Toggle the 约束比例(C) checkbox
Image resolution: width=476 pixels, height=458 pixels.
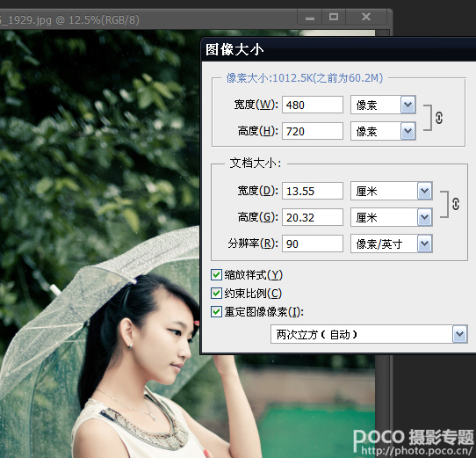[216, 294]
